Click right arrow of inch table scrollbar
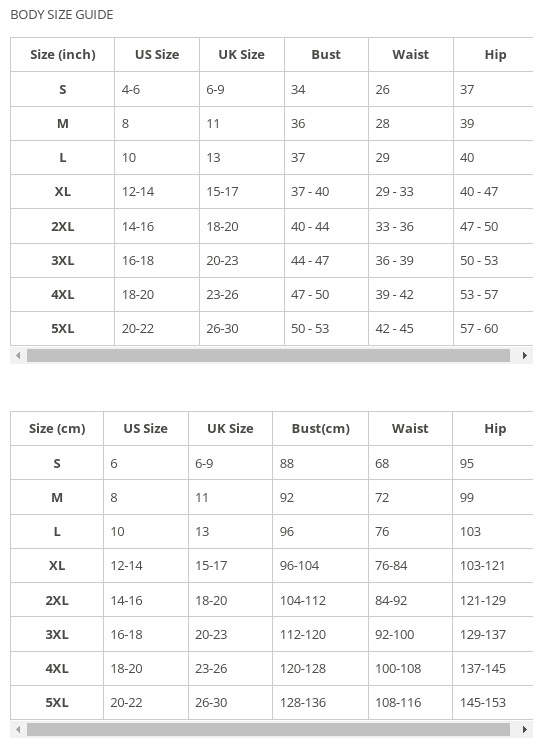Viewport: 547px width, 748px height. (x=525, y=355)
